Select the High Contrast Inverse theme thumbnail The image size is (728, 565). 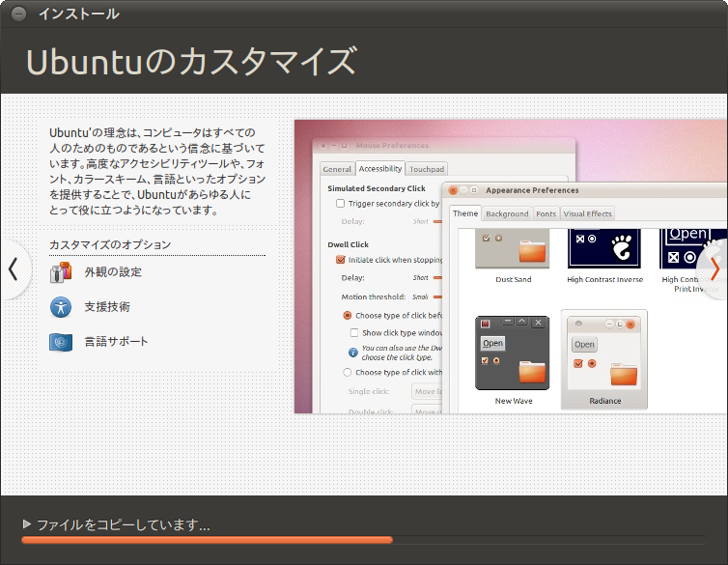(x=604, y=248)
